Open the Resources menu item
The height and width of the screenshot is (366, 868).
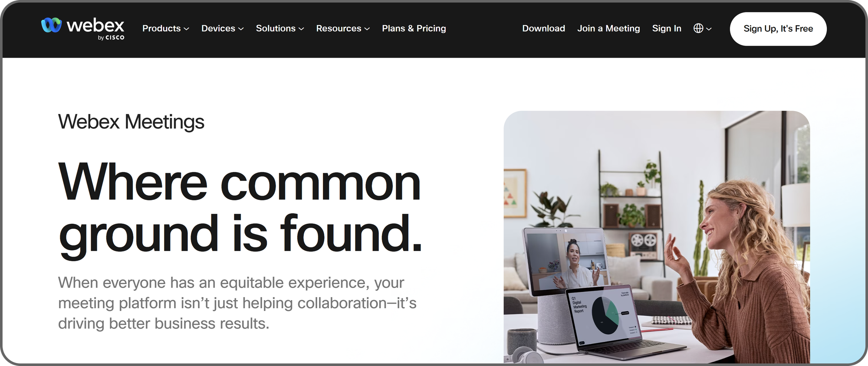pos(339,28)
